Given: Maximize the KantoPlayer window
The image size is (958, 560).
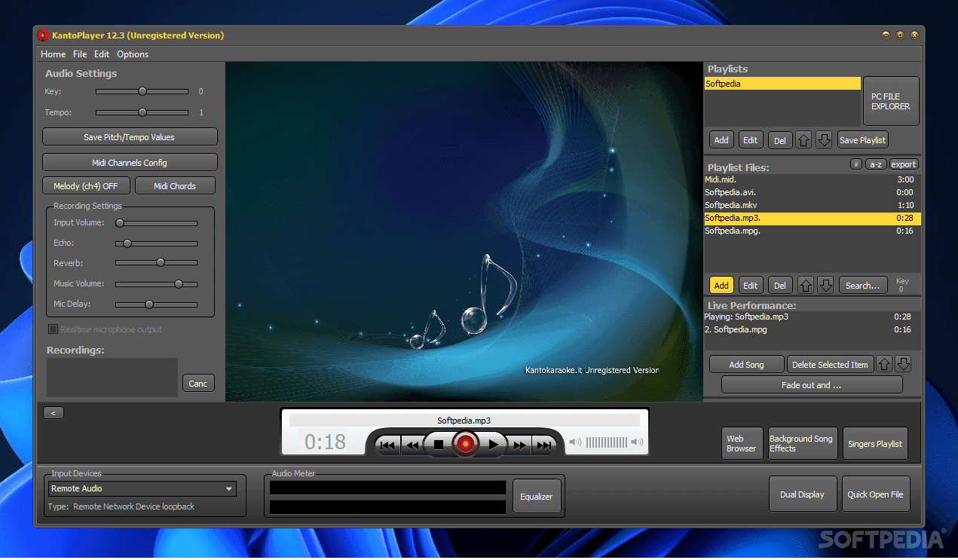Looking at the screenshot, I should [900, 35].
